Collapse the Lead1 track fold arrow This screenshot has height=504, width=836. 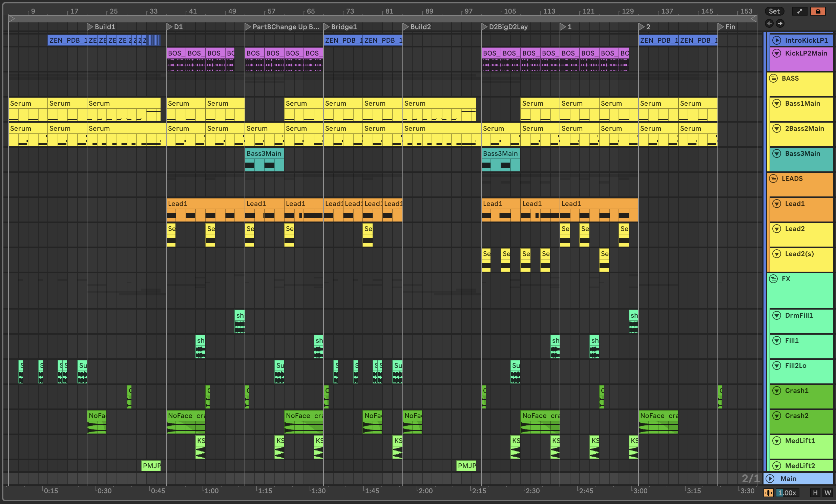point(776,204)
